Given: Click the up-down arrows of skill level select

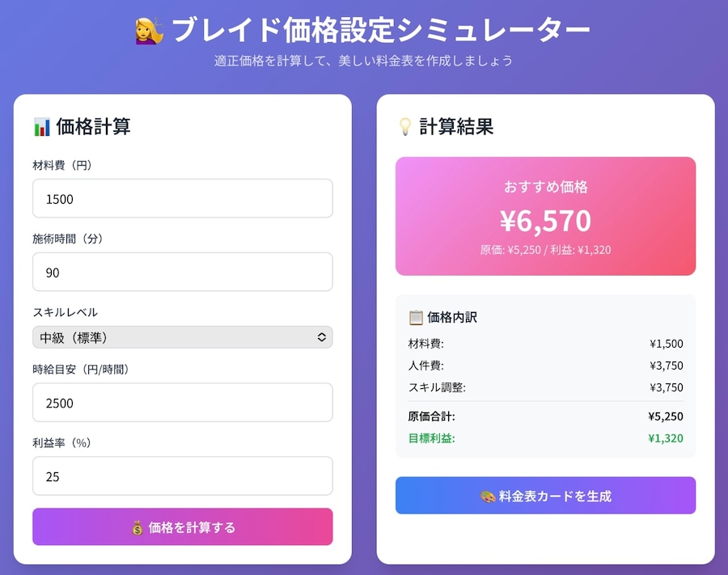Looking at the screenshot, I should point(321,337).
